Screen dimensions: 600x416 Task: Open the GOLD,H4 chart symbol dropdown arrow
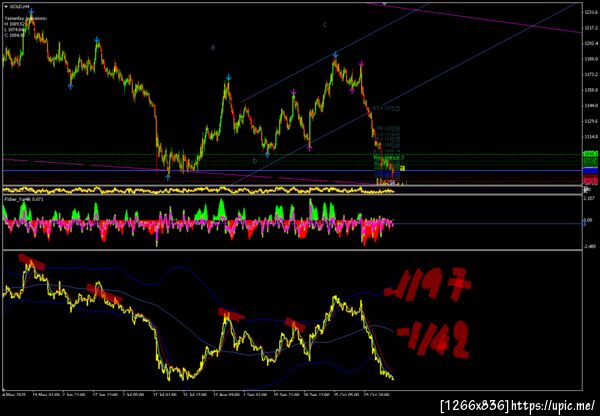pyautogui.click(x=6, y=7)
